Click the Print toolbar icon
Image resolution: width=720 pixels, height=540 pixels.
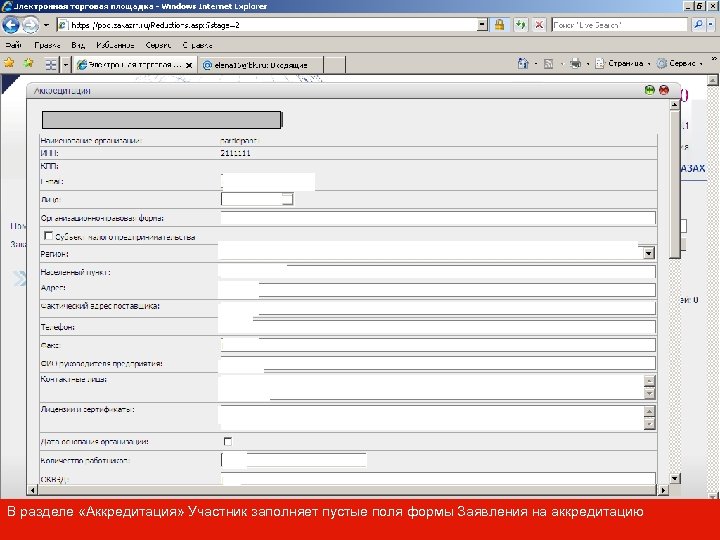[x=575, y=63]
